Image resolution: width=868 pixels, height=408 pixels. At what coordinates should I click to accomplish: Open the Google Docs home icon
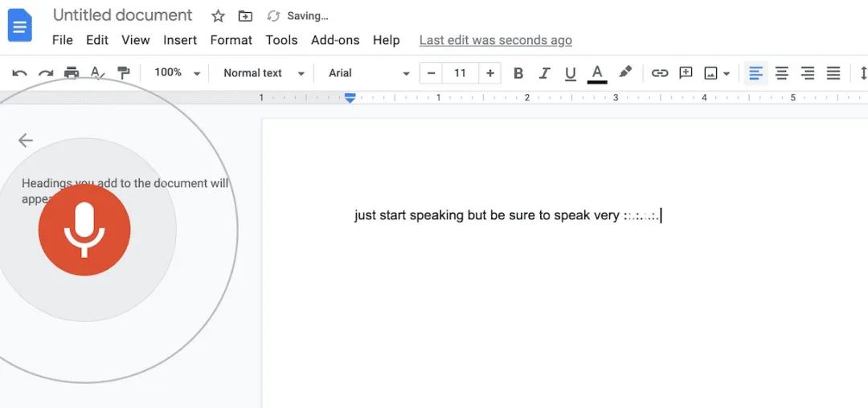click(x=20, y=26)
